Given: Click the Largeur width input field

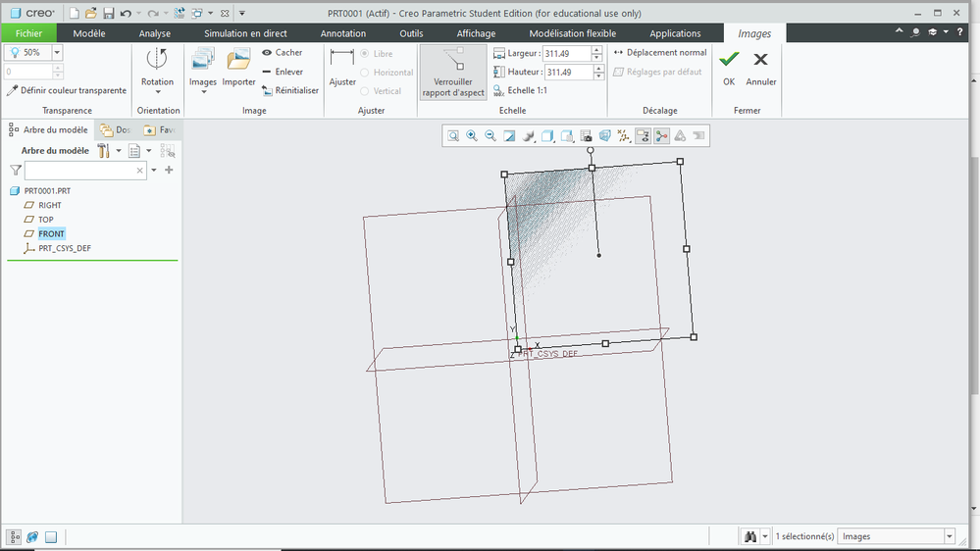Looking at the screenshot, I should click(567, 53).
